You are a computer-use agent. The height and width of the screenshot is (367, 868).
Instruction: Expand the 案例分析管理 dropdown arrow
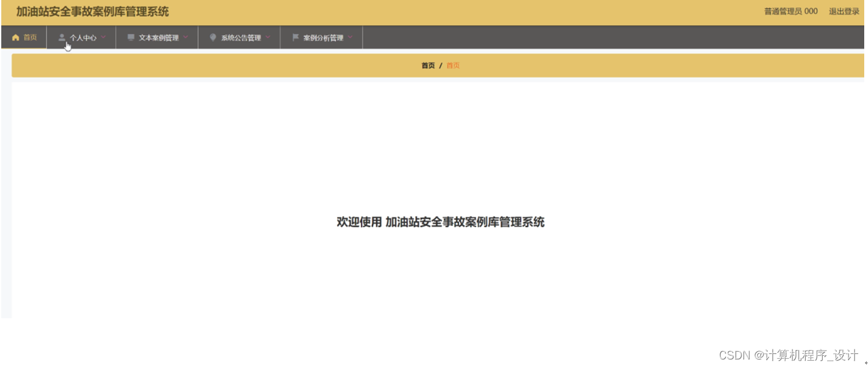pos(350,38)
